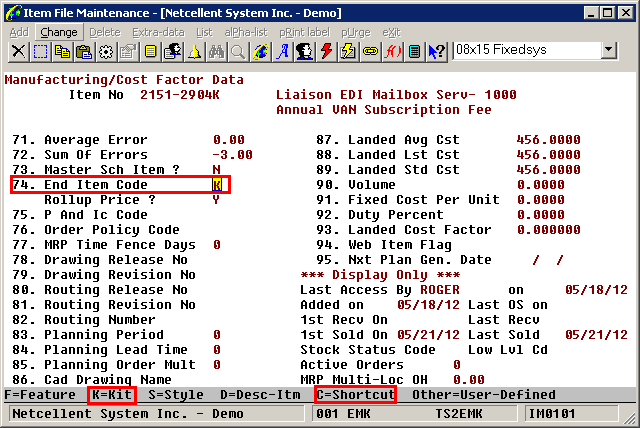This screenshot has height=428, width=640.
Task: Click the F=Feature hint text
Action: [40, 395]
